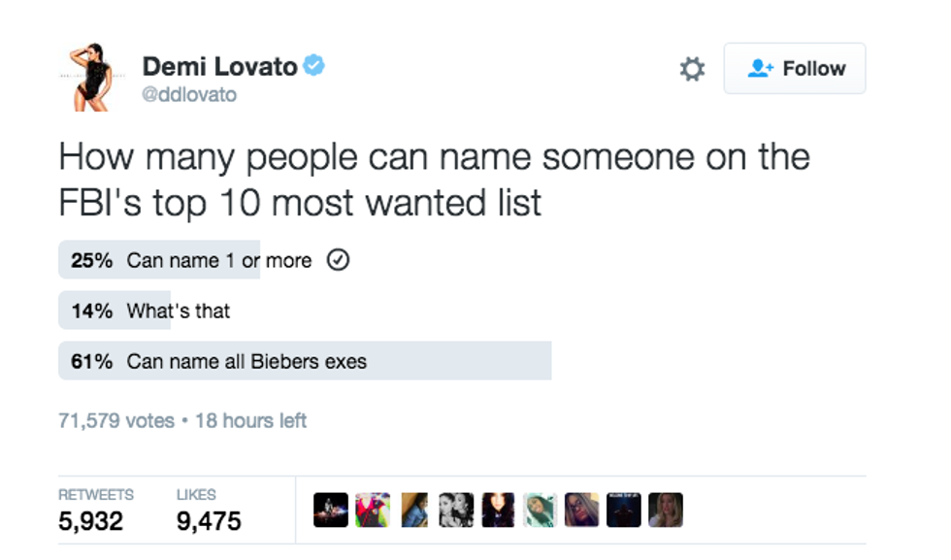The width and height of the screenshot is (951, 560).
Task: Click the checkmark beside 'Can name 1 or more'
Action: (x=339, y=260)
